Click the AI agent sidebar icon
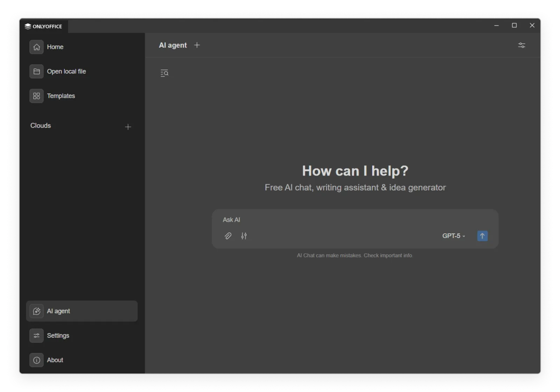Viewport: 560px width, 392px height. pos(36,311)
